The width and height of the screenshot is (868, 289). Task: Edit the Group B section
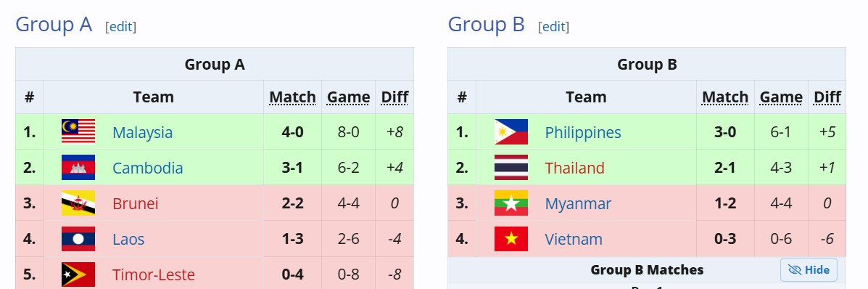pos(553,26)
